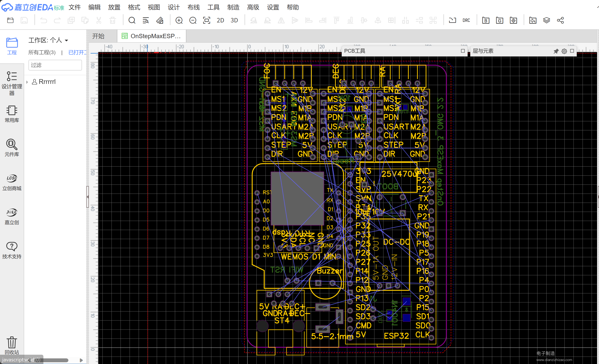Open 回收站 recycle bin sidebar item
This screenshot has height=364, width=599.
(x=12, y=345)
